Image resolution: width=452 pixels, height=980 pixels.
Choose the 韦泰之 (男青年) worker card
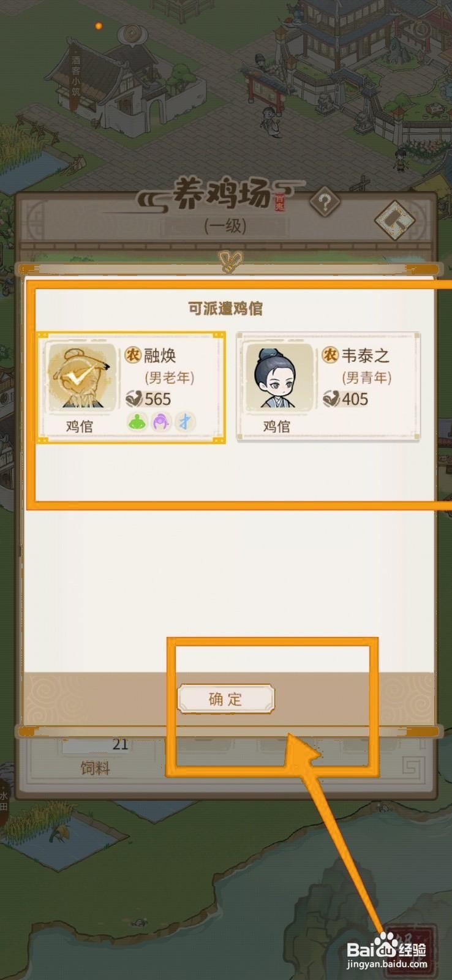coord(328,386)
